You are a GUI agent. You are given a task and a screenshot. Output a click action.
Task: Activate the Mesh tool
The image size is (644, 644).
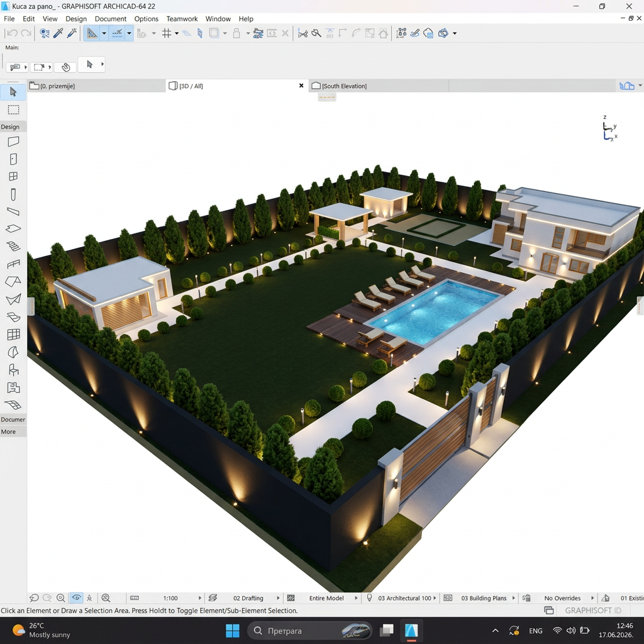13,405
